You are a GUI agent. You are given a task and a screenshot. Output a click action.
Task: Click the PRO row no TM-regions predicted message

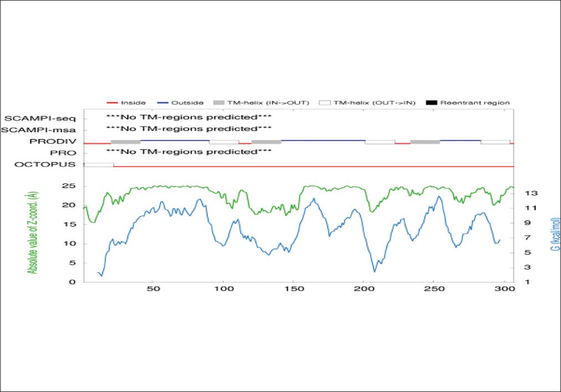(x=188, y=152)
